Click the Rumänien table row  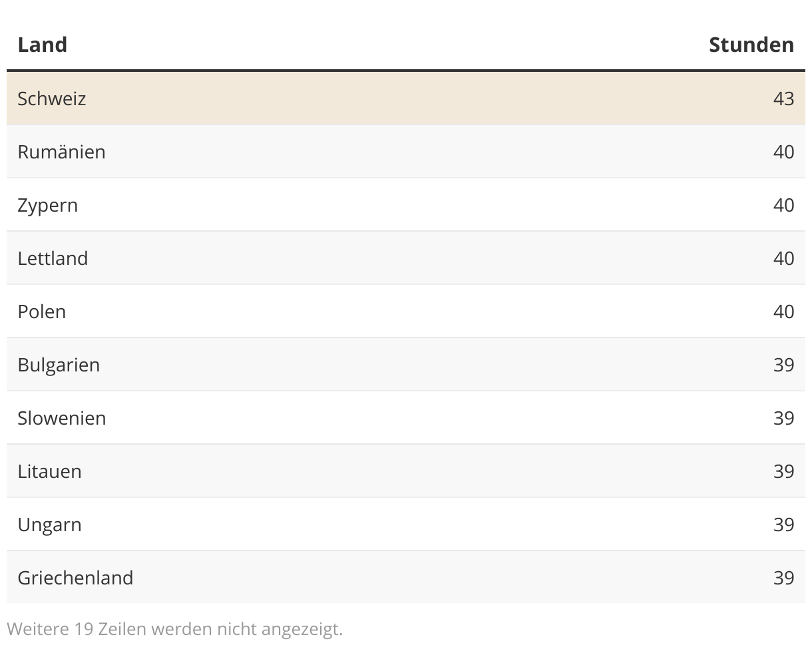coord(406,152)
